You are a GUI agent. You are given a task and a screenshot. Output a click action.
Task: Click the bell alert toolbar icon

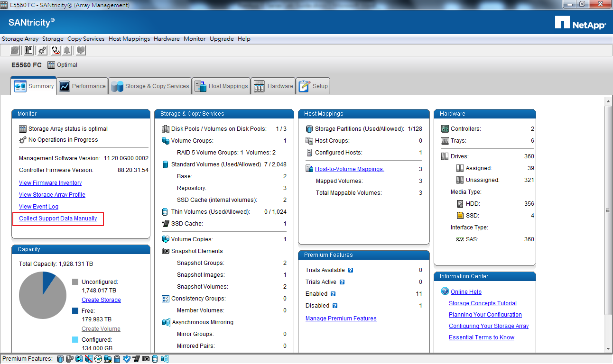click(67, 50)
